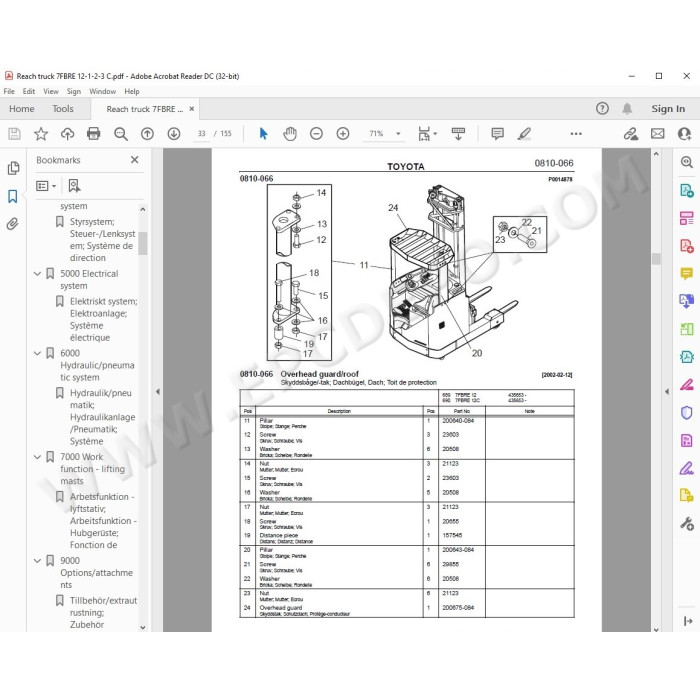Open the Page Thumbnails panel
Screen dimensions: 700x700
tap(13, 168)
